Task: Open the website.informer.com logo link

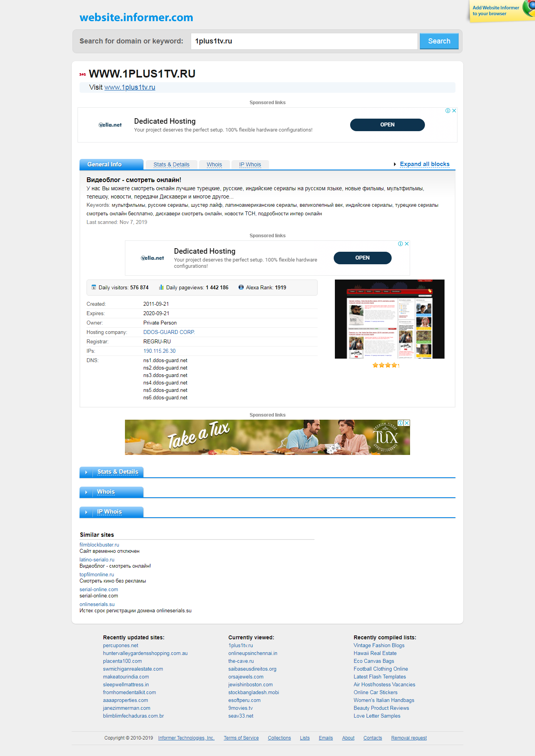Action: [136, 17]
